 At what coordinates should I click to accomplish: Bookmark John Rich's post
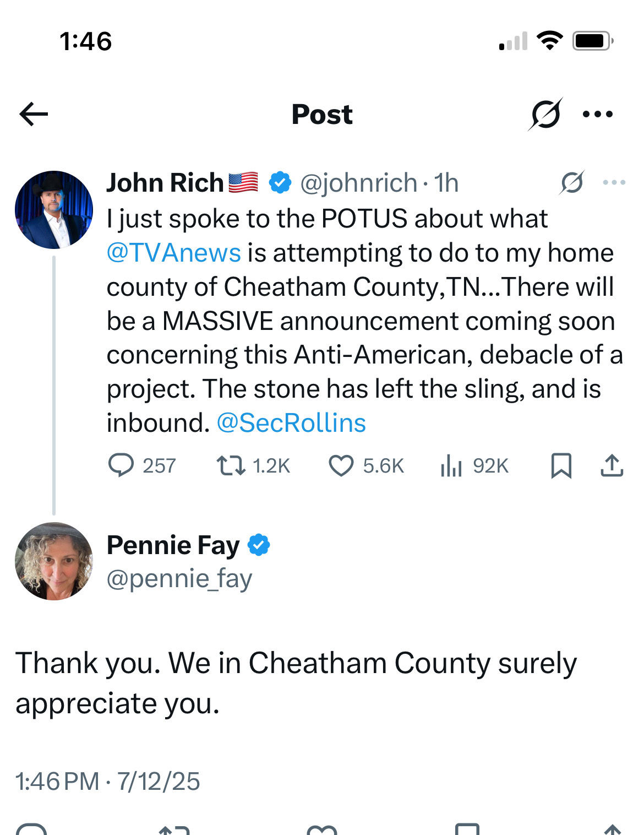pyautogui.click(x=561, y=465)
